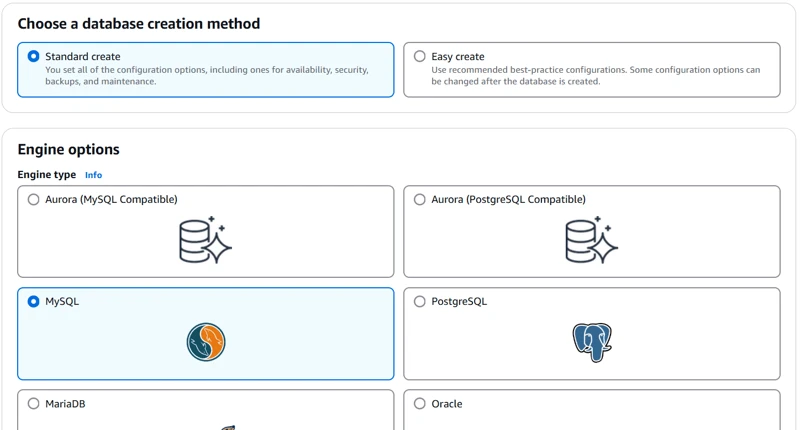The height and width of the screenshot is (430, 800).
Task: Click the PostgreSQL engine label text
Action: [459, 302]
